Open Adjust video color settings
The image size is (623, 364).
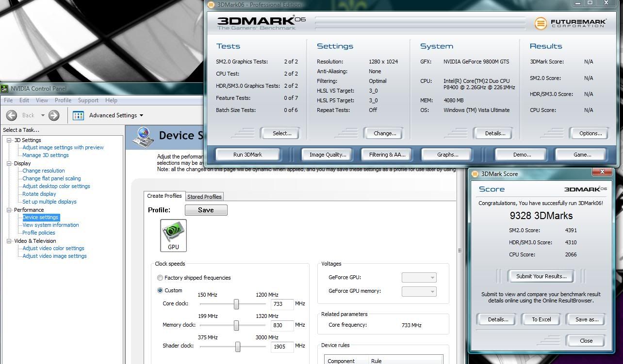click(x=53, y=248)
